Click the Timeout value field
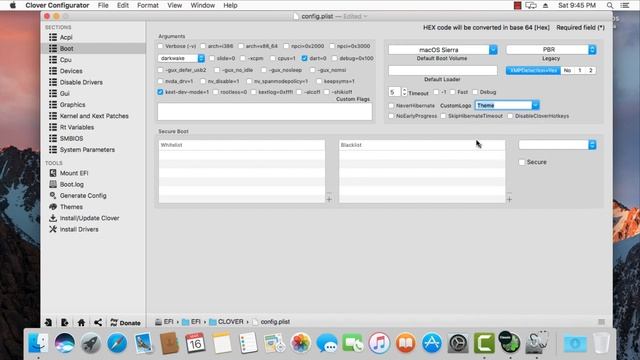 [x=395, y=92]
